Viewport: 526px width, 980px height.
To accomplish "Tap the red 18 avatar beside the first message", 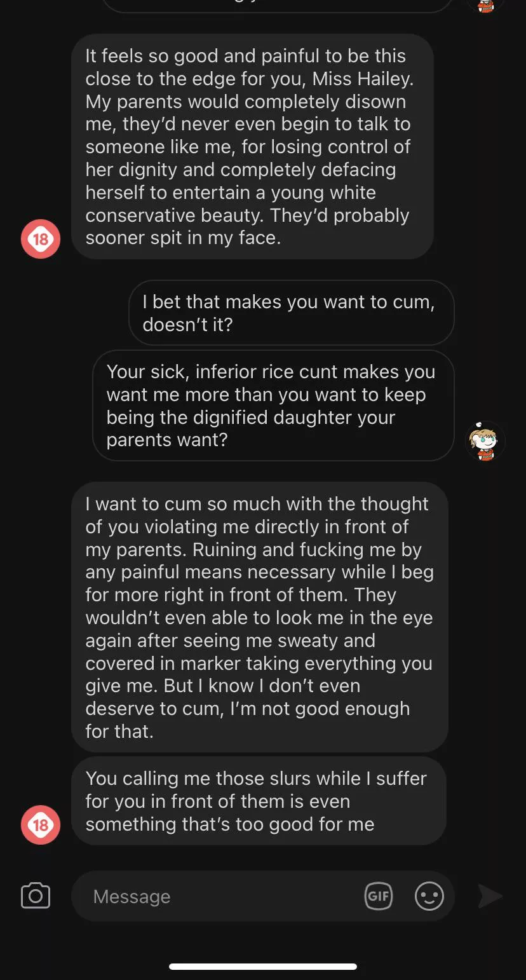I will coord(41,239).
